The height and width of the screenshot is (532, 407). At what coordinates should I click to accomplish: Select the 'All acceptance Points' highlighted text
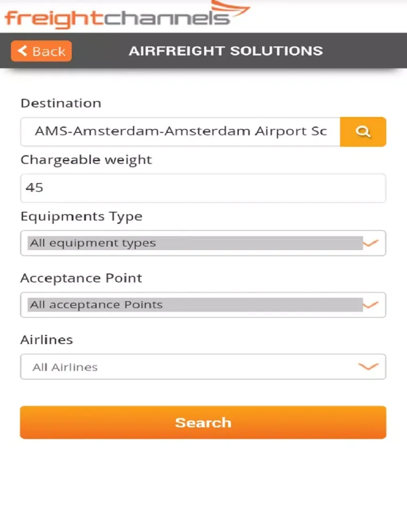coord(96,305)
